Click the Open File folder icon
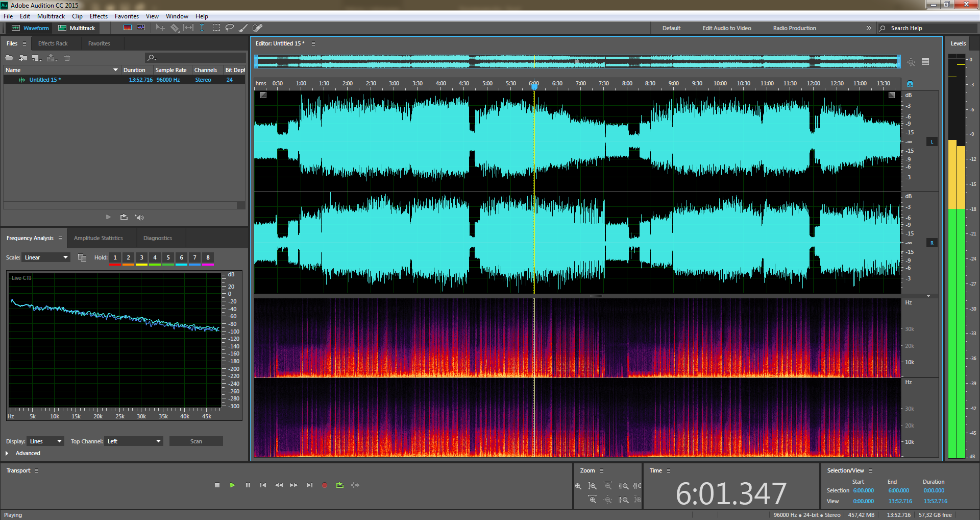The width and height of the screenshot is (980, 520). coord(9,58)
